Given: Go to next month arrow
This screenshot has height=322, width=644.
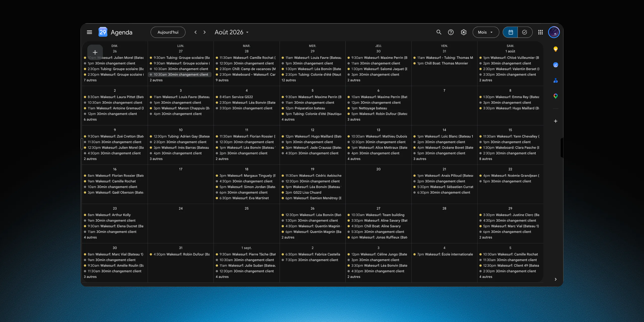Looking at the screenshot, I should point(205,32).
